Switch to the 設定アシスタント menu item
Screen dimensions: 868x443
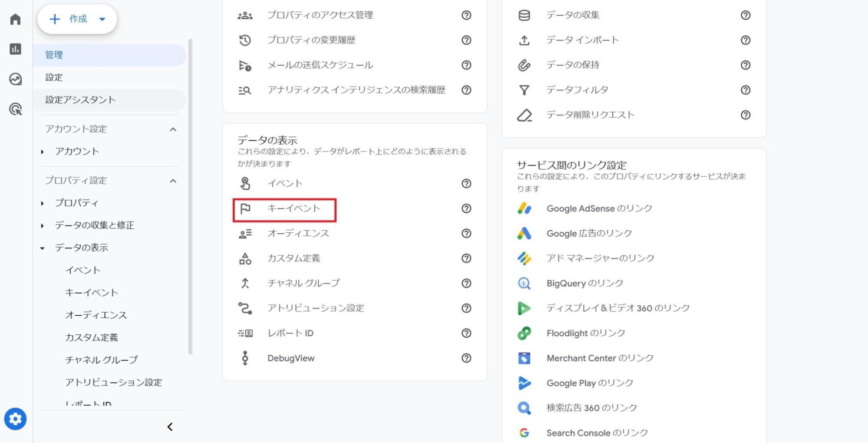79,99
